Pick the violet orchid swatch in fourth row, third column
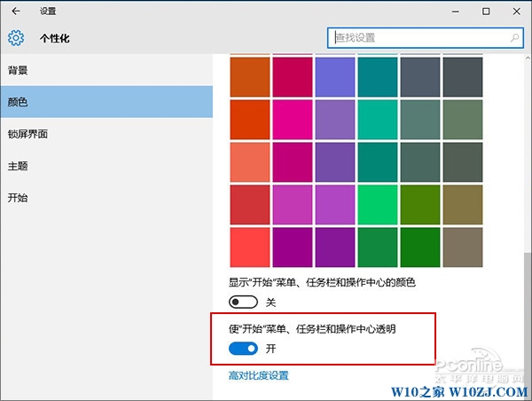This screenshot has height=401, width=532. [x=335, y=205]
